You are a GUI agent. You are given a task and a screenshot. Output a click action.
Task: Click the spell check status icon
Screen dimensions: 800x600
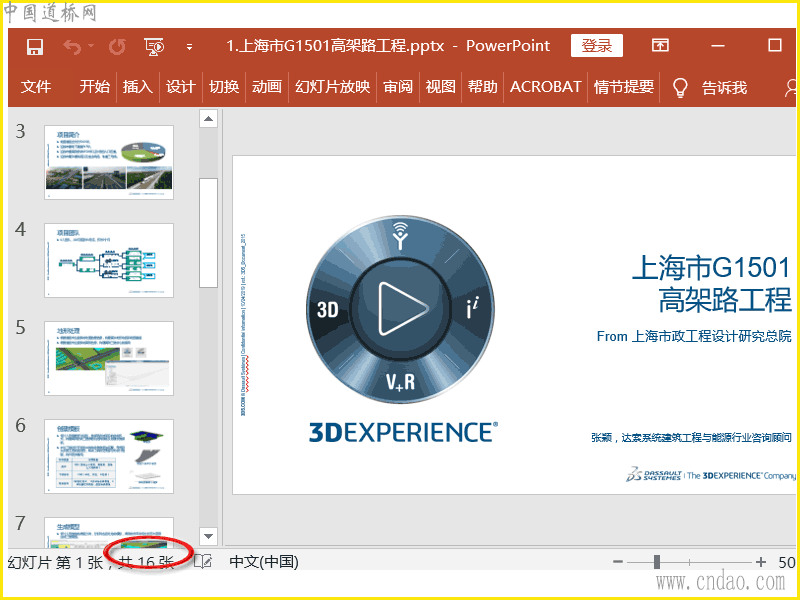[203, 562]
